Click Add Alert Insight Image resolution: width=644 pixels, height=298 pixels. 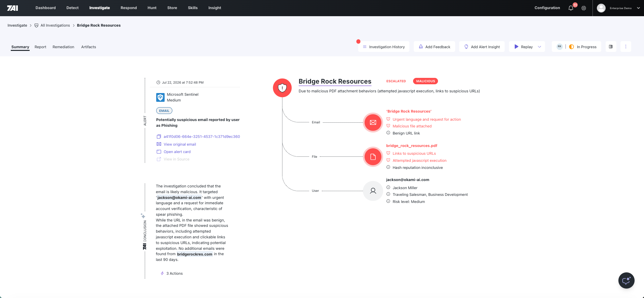click(x=482, y=47)
